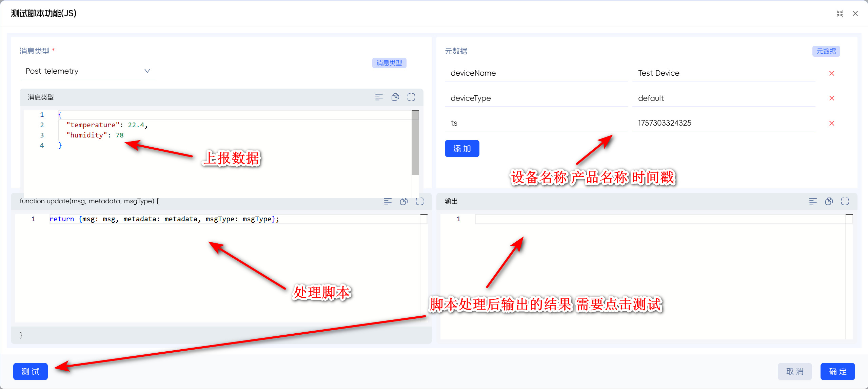The height and width of the screenshot is (389, 868).
Task: Format the message JSON editor content
Action: coord(379,97)
